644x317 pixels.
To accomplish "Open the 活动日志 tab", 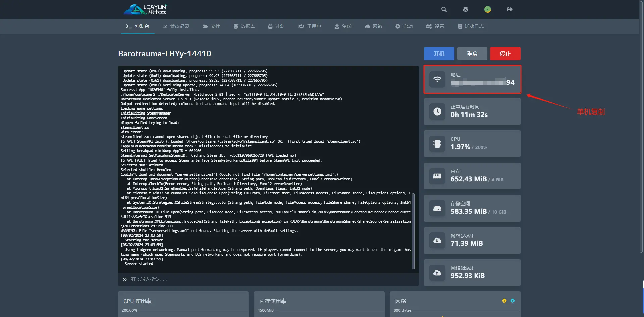I will pyautogui.click(x=471, y=26).
